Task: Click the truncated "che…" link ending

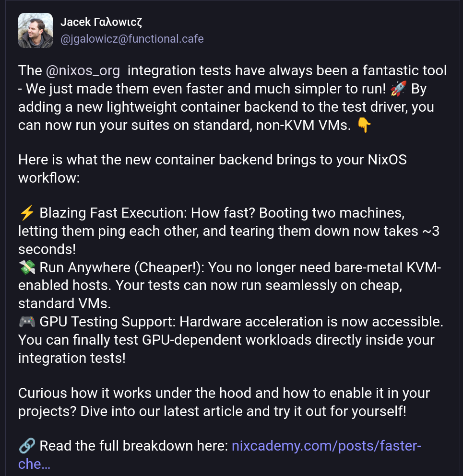Action: point(34,464)
